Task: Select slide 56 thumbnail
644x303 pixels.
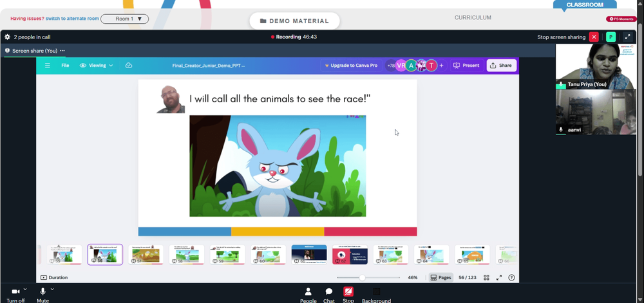Action: tap(105, 255)
